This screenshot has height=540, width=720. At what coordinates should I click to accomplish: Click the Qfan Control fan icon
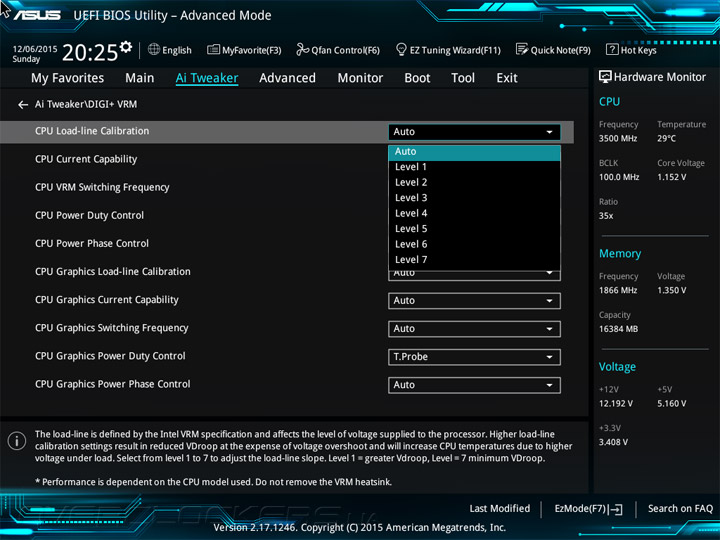point(303,49)
